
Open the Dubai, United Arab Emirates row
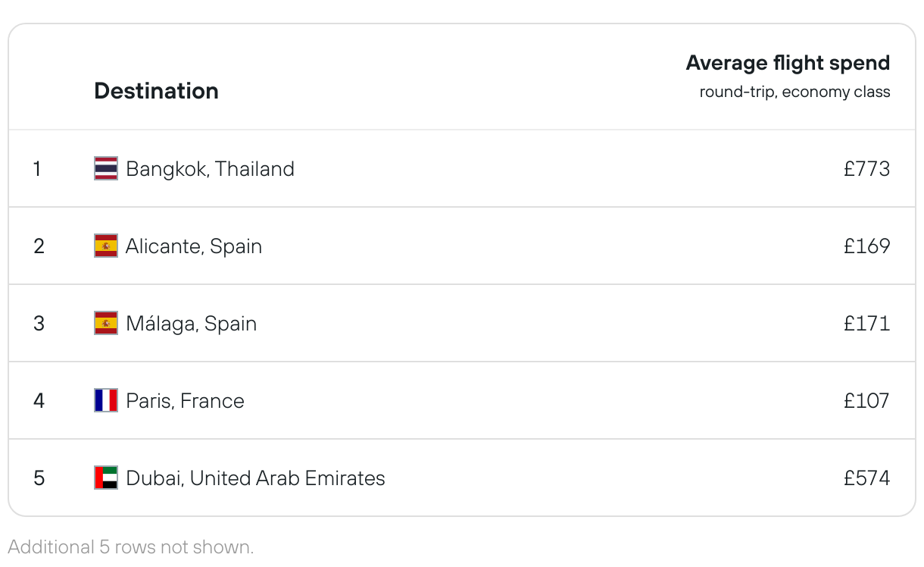pyautogui.click(x=255, y=478)
